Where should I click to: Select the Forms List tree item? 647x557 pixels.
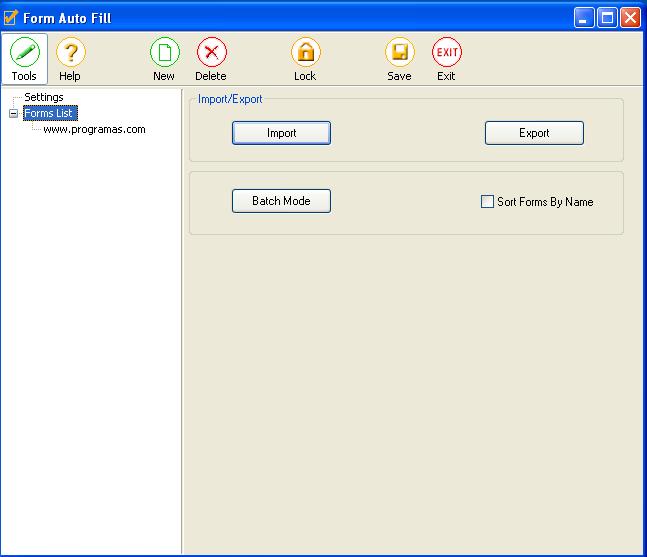pyautogui.click(x=50, y=113)
